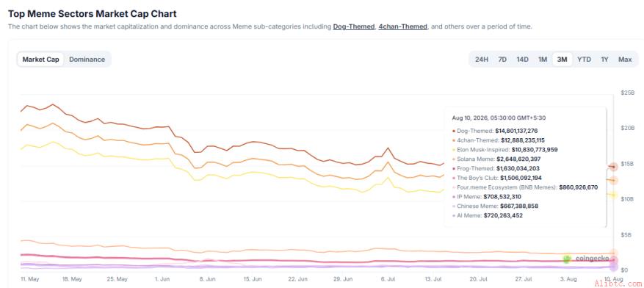Click the 4chan-Themed series endpoint marker
The image size is (644, 288).
pyautogui.click(x=614, y=180)
